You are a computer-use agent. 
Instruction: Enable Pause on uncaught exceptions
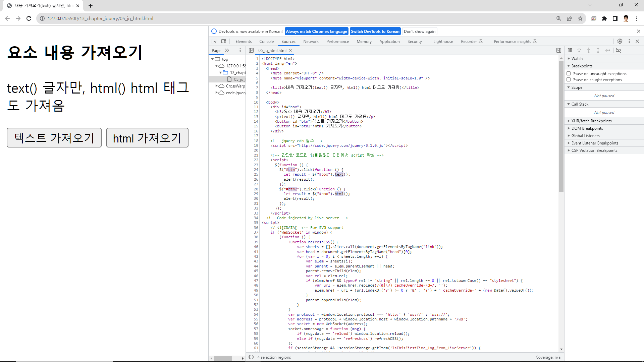click(569, 73)
